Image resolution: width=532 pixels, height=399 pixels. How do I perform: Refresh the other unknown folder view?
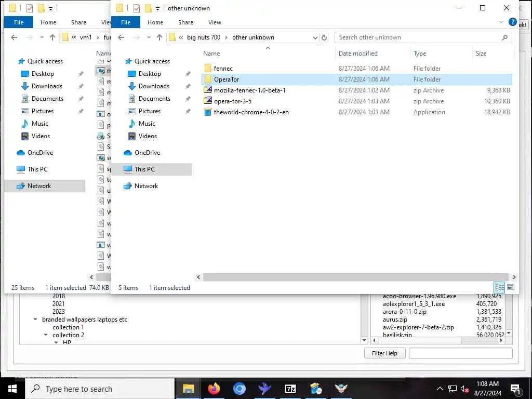point(324,37)
